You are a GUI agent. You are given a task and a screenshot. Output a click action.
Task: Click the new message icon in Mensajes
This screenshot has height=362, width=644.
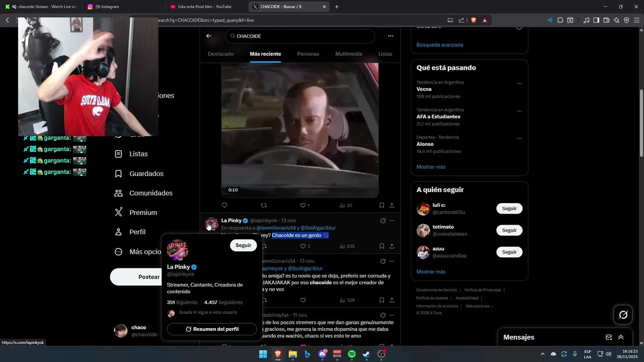[x=609, y=337]
